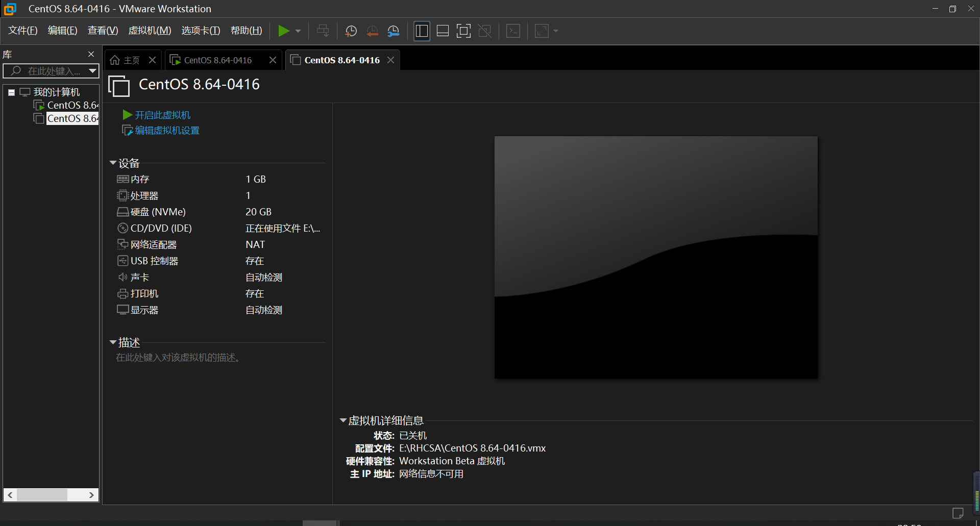Screen dimensions: 980x526
Task: Open the 声卡 sound card device
Action: [133, 277]
